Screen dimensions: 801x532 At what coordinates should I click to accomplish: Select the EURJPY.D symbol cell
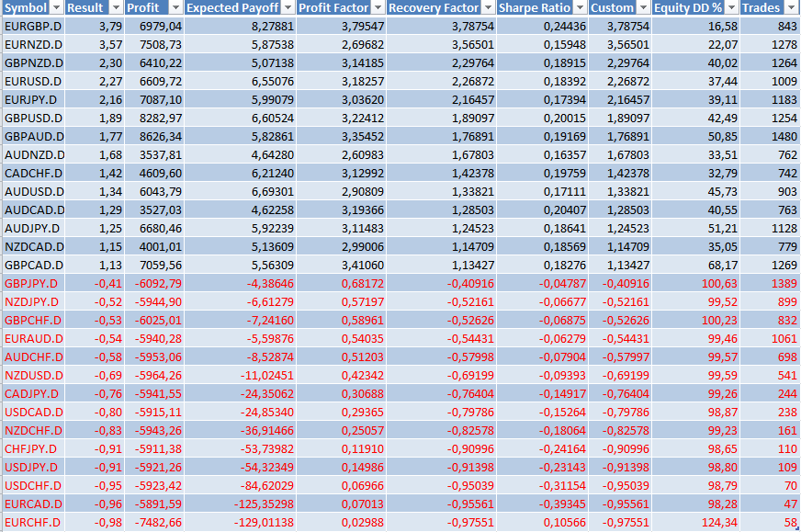33,99
